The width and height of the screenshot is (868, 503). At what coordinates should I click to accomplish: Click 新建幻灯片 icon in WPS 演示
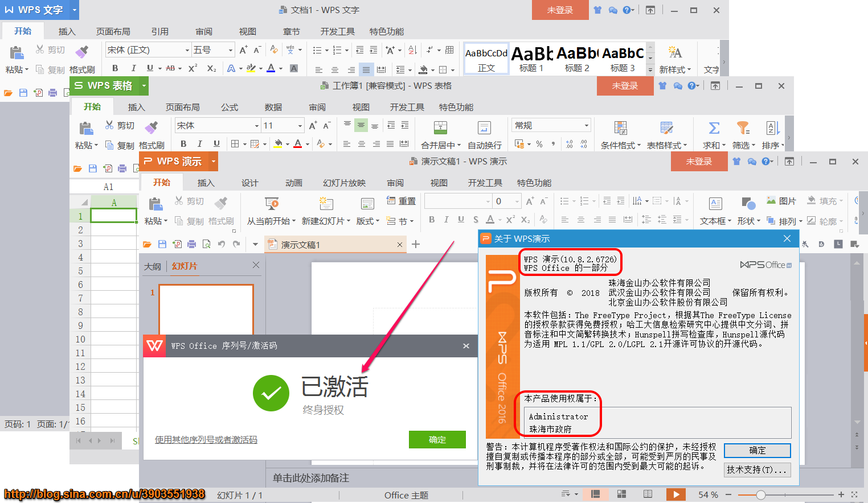(326, 203)
